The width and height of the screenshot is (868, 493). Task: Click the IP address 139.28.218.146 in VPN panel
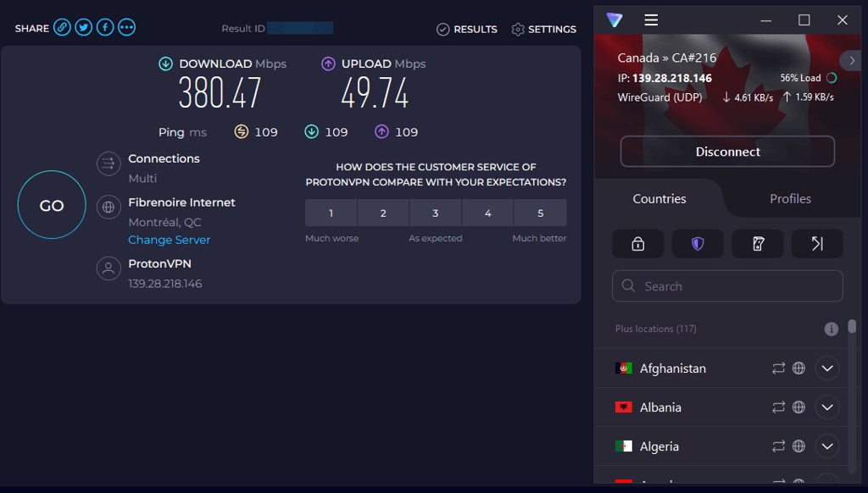(x=672, y=78)
